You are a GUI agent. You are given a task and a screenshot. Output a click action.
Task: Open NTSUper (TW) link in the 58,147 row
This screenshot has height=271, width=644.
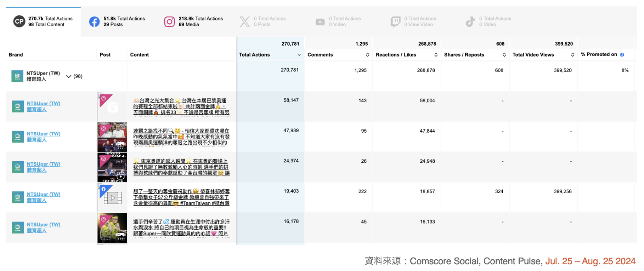click(x=44, y=106)
